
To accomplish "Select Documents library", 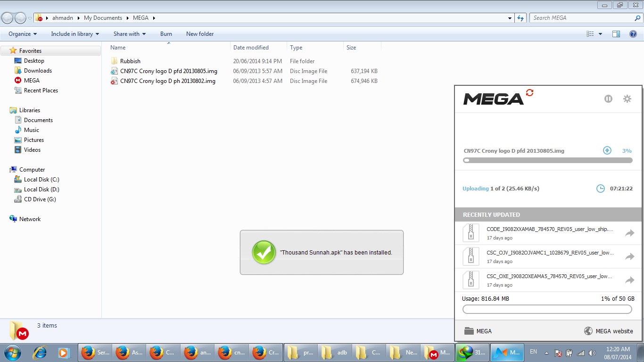I will [38, 120].
